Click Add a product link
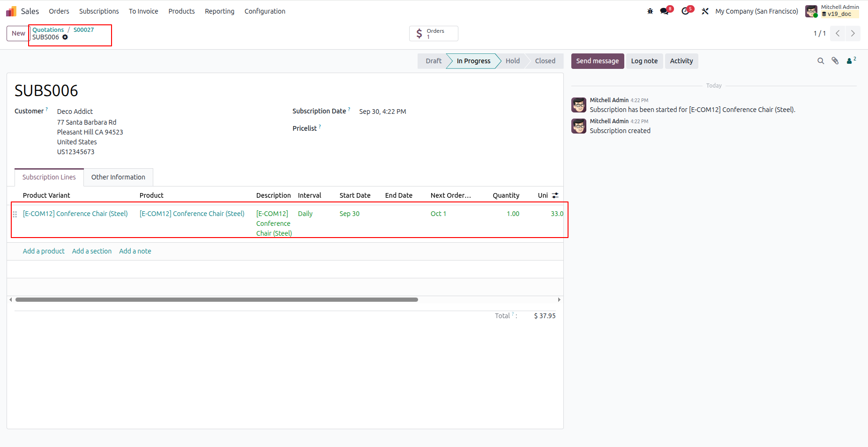Image resolution: width=868 pixels, height=447 pixels. tap(44, 251)
